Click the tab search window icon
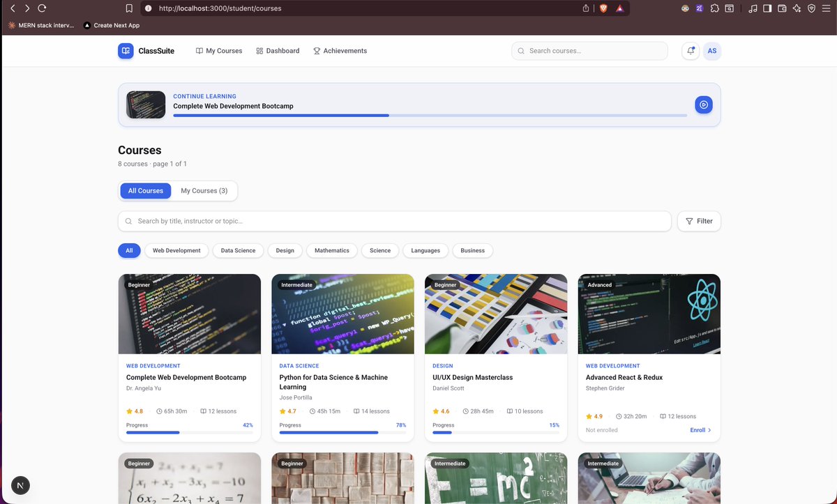 729,8
